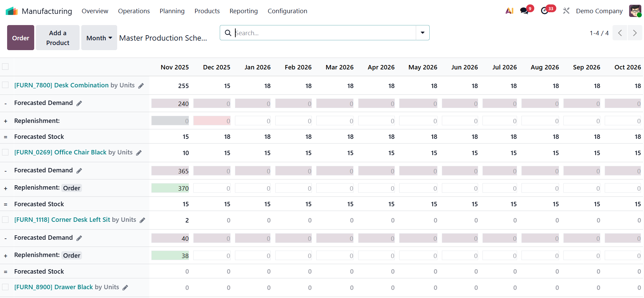
Task: Open the AI assistant icon
Action: pos(509,11)
